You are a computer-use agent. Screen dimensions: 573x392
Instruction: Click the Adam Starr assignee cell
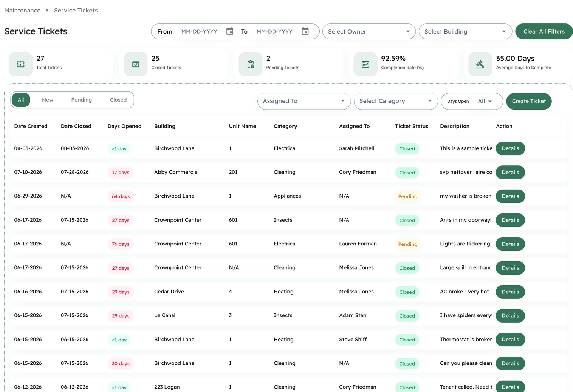353,315
